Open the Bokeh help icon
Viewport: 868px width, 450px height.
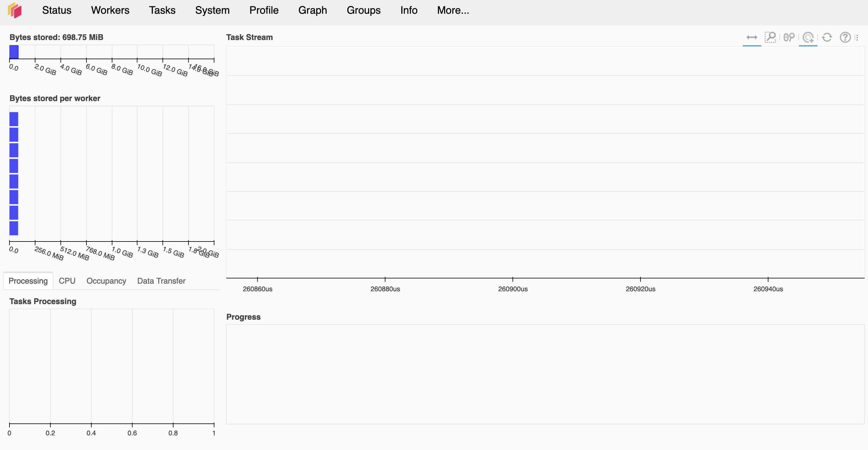(x=845, y=37)
